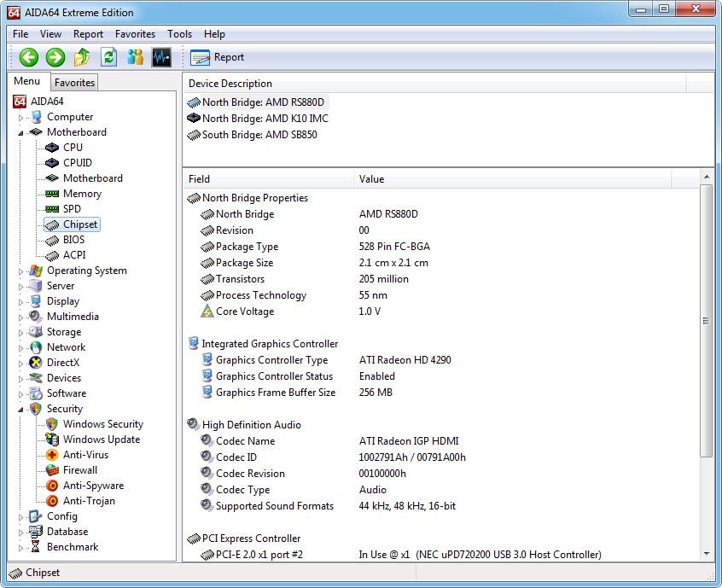Open the Report menu
The width and height of the screenshot is (722, 588).
[x=88, y=34]
